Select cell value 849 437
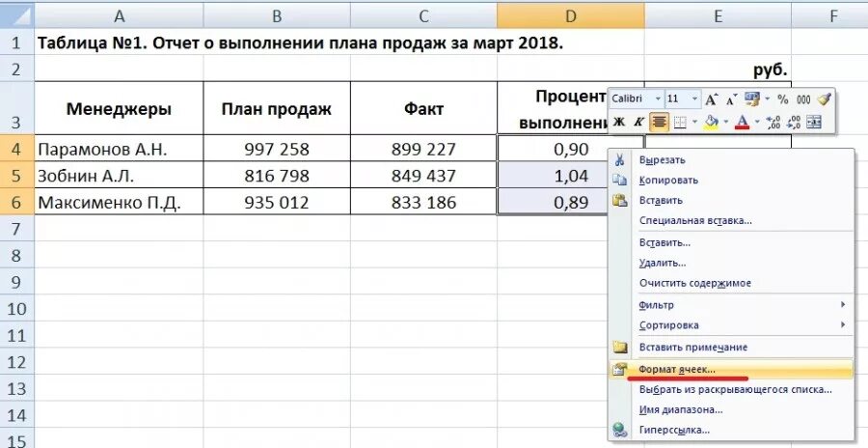Viewport: 868px width, 448px height. (423, 175)
